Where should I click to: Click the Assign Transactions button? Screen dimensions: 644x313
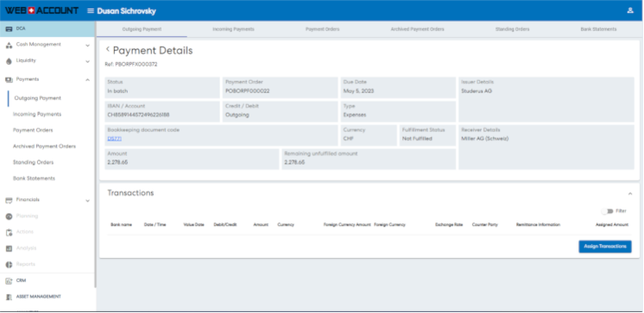(x=605, y=247)
